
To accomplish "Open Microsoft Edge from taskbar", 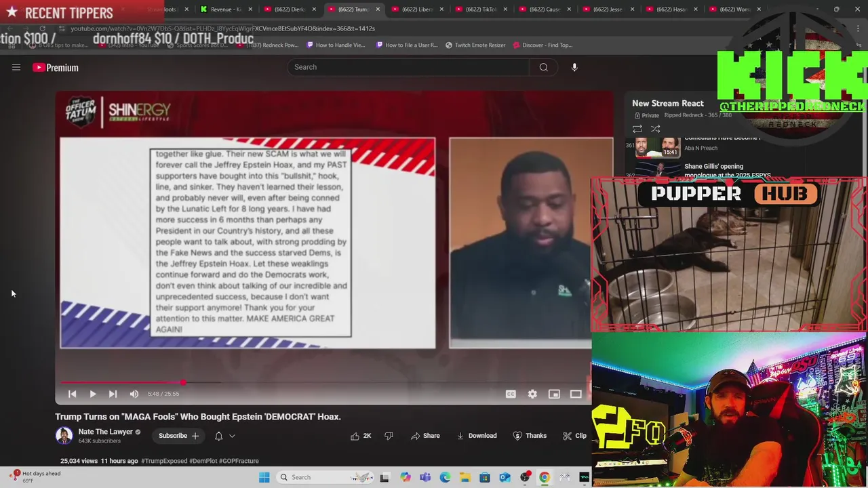I will tap(445, 477).
